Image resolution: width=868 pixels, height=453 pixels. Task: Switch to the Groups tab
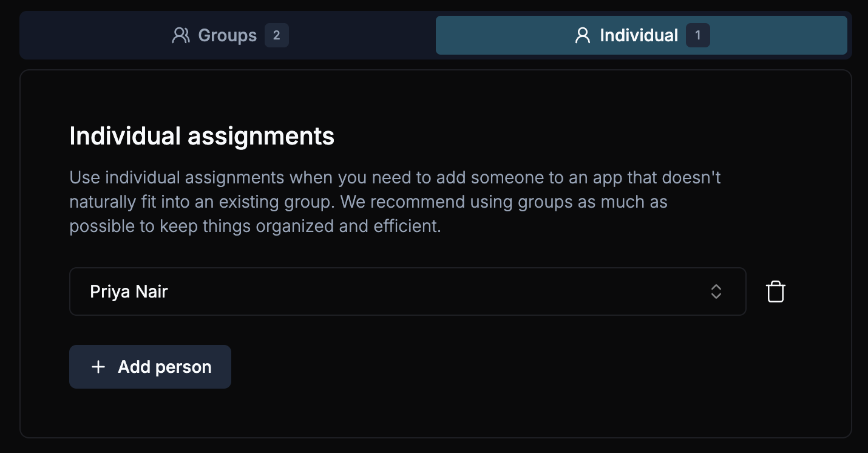coord(226,35)
